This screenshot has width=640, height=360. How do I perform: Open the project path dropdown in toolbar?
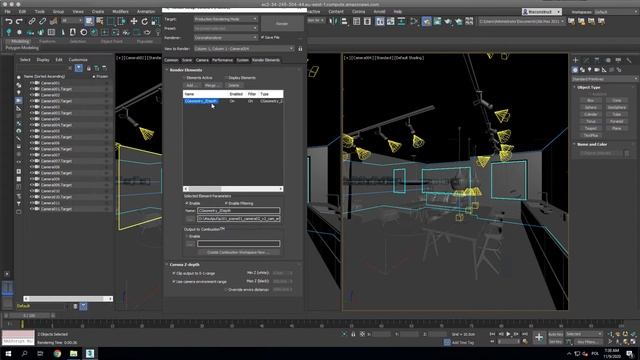tap(522, 21)
